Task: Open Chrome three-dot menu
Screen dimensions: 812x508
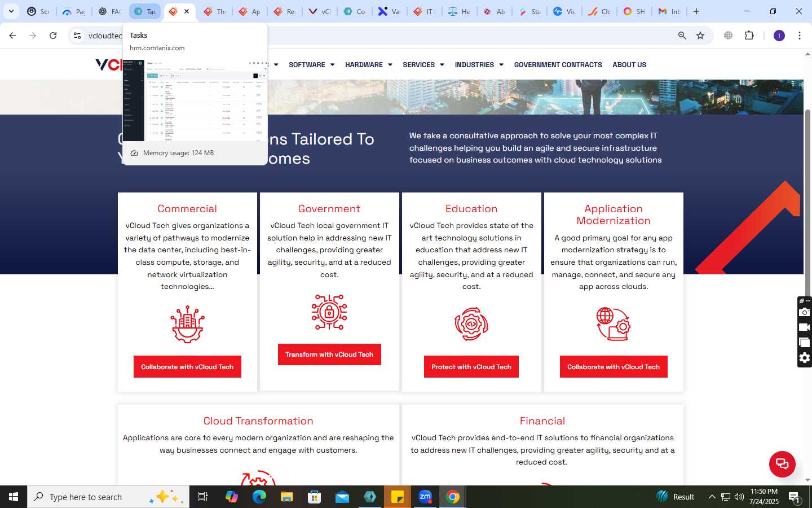Action: (x=800, y=36)
